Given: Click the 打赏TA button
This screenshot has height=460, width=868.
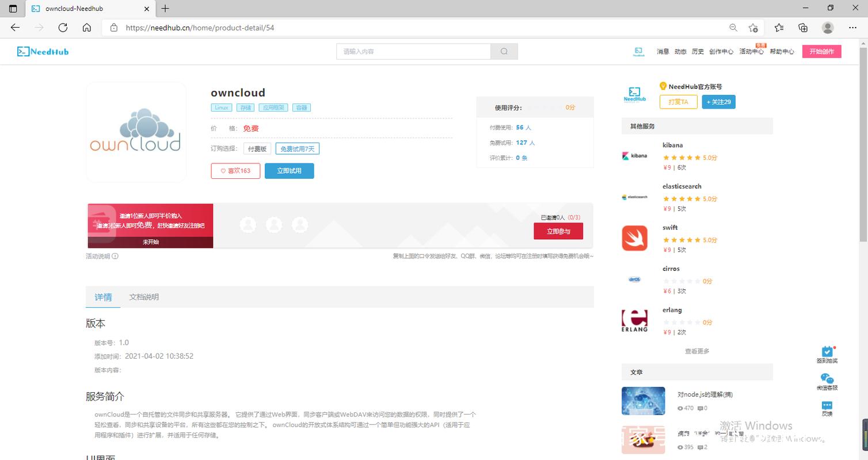Looking at the screenshot, I should [x=679, y=102].
